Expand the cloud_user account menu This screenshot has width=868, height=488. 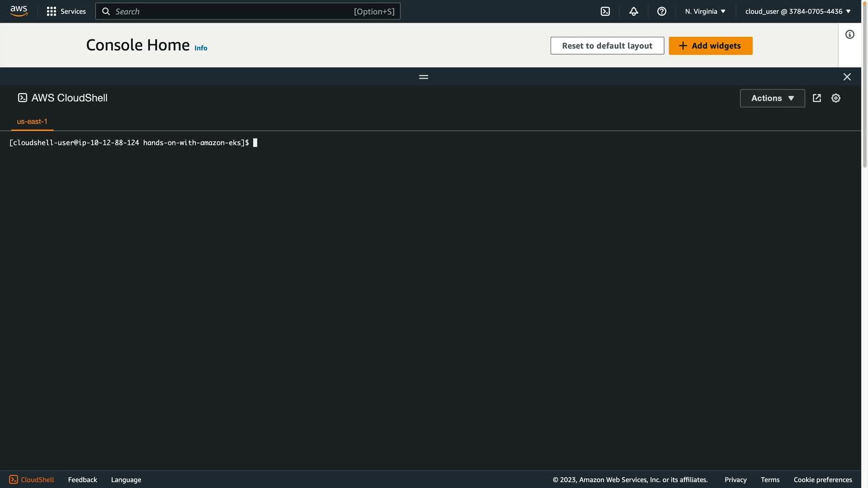[797, 11]
